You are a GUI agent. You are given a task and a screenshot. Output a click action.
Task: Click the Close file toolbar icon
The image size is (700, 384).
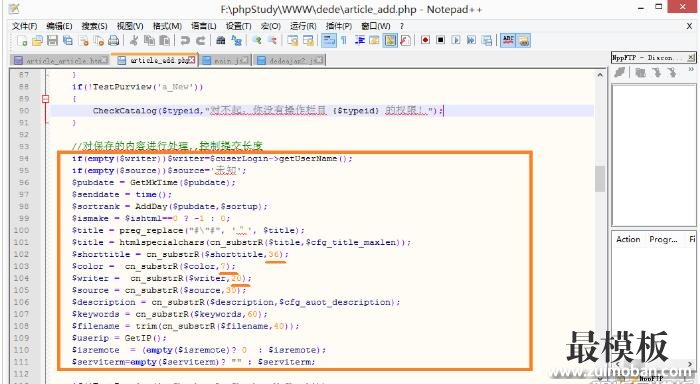tap(83, 41)
